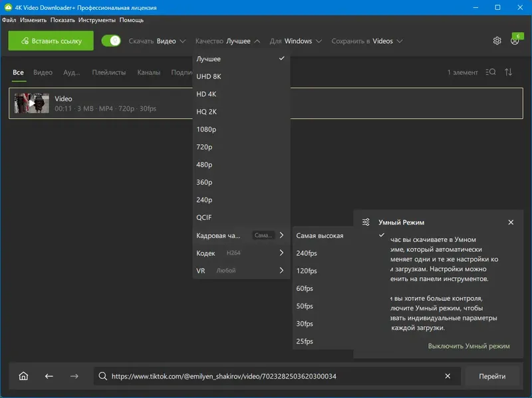
Task: Open the Сохранить в Videos dropdown
Action: click(x=367, y=41)
